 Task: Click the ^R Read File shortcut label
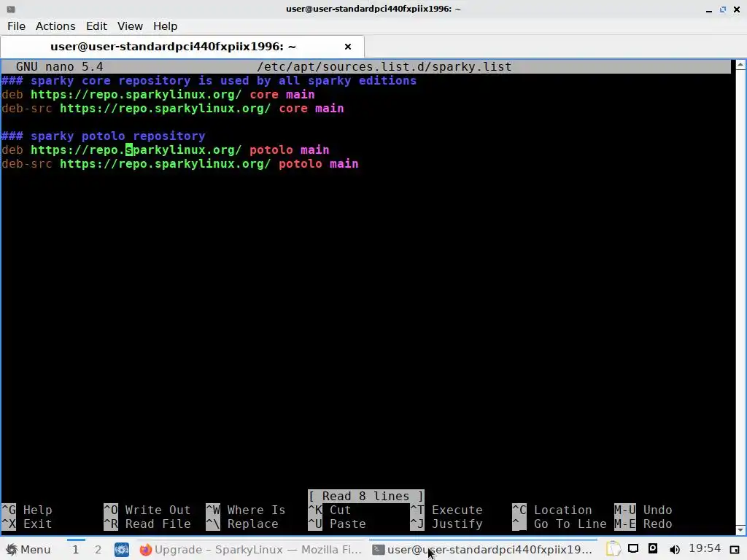(x=147, y=524)
